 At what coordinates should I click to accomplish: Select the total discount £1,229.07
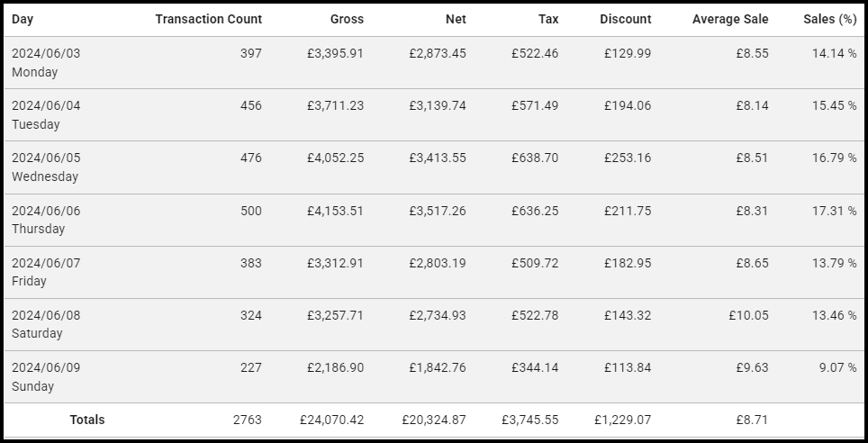(623, 420)
